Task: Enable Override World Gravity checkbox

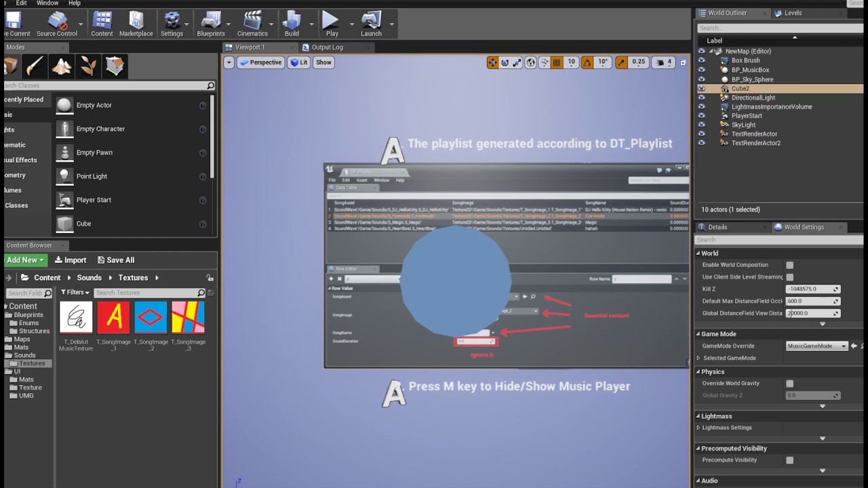Action: point(789,384)
